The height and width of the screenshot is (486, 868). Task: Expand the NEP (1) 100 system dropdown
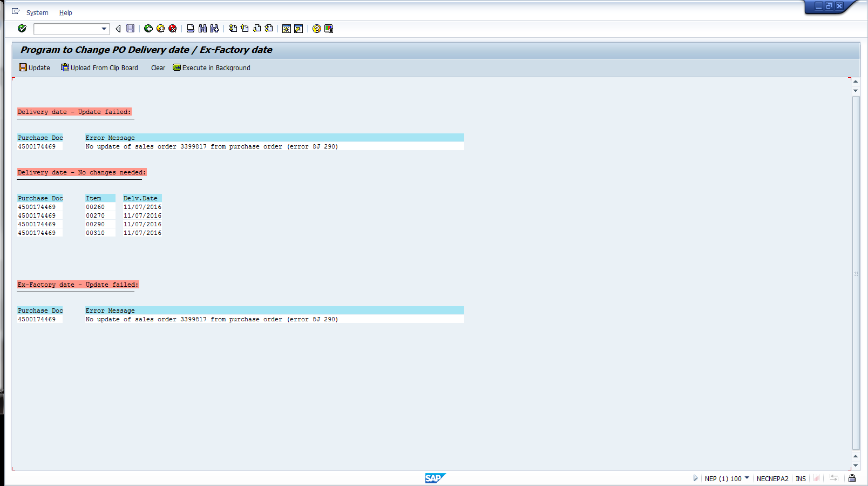point(747,478)
